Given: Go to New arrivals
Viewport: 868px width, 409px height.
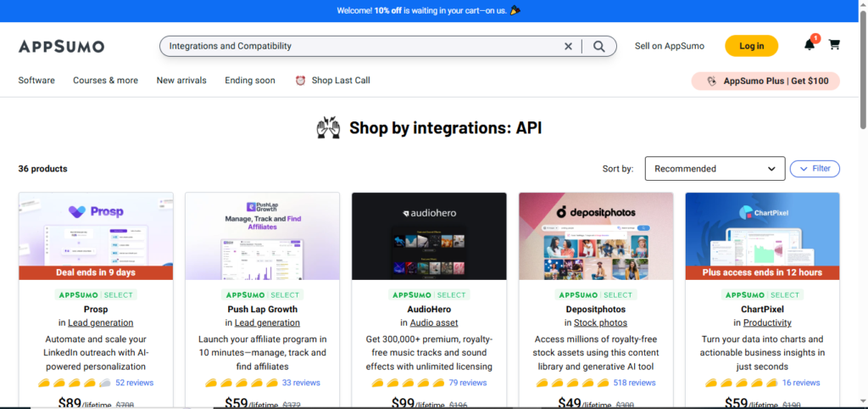Looking at the screenshot, I should click(x=181, y=81).
